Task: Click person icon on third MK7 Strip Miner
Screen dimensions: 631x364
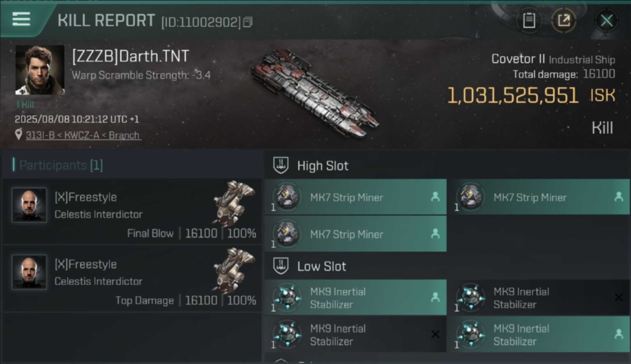Action: click(x=435, y=233)
